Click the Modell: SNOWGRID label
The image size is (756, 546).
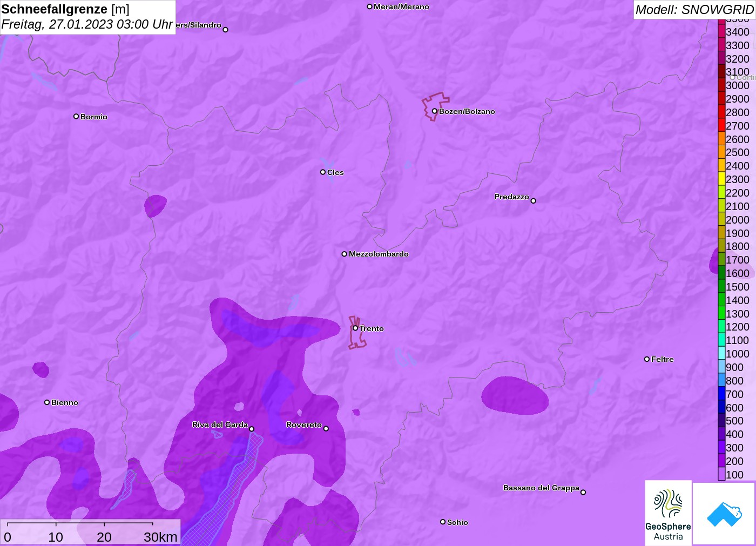[x=694, y=10]
